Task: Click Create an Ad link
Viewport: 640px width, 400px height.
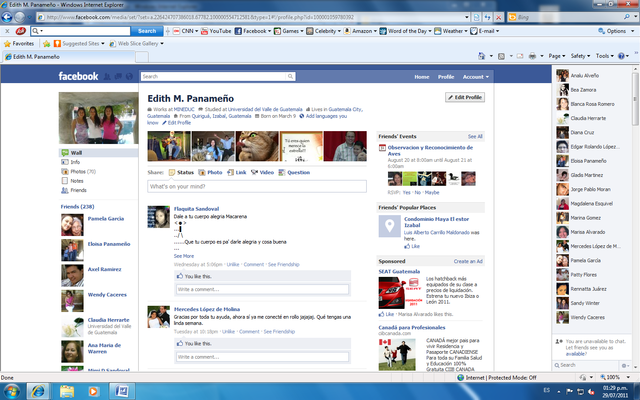Action: tap(468, 261)
